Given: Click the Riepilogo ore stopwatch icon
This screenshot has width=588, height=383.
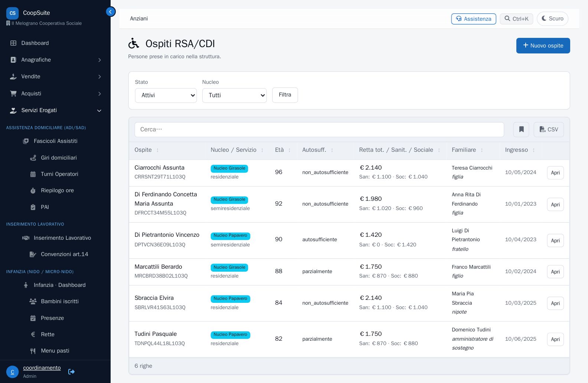Looking at the screenshot, I should (x=33, y=190).
